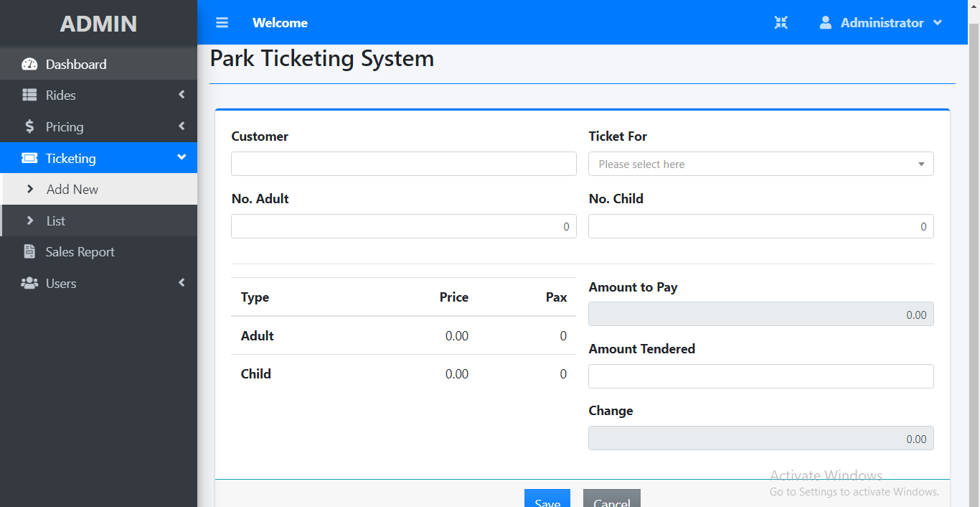Click the Ticketing ticket icon
This screenshot has height=507, width=980.
click(x=29, y=158)
